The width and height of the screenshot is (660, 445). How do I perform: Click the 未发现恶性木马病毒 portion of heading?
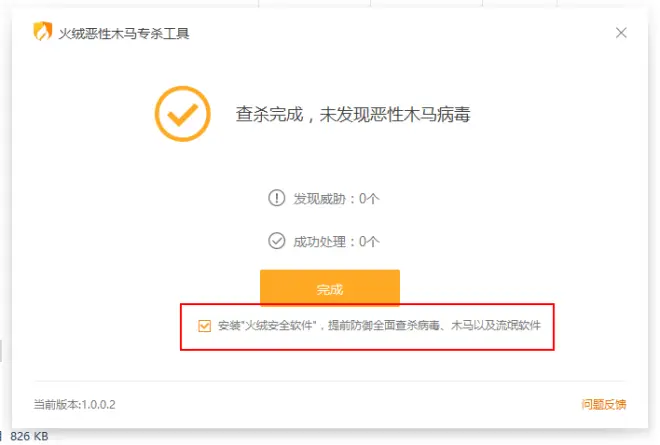(395, 115)
